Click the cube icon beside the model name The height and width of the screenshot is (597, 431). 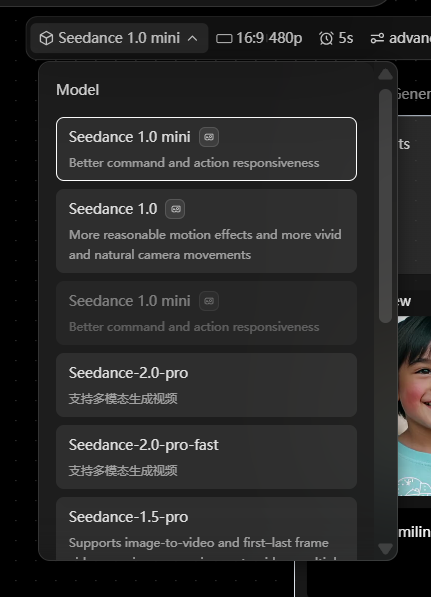click(46, 38)
